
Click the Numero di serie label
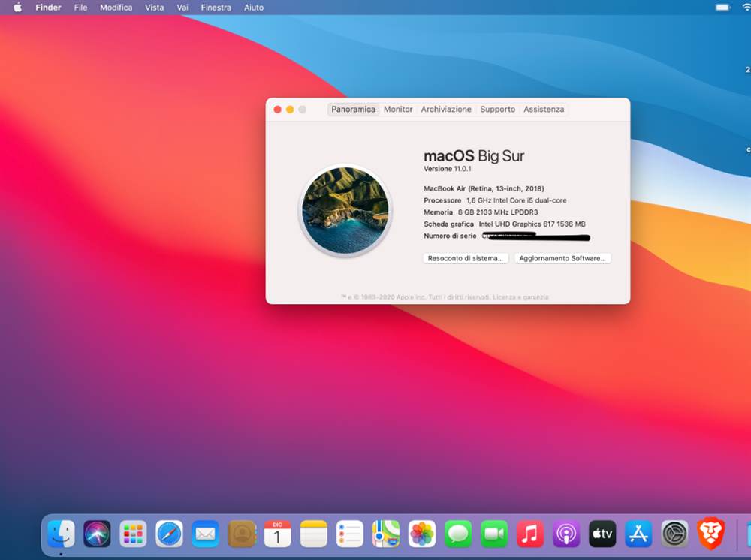tap(450, 236)
